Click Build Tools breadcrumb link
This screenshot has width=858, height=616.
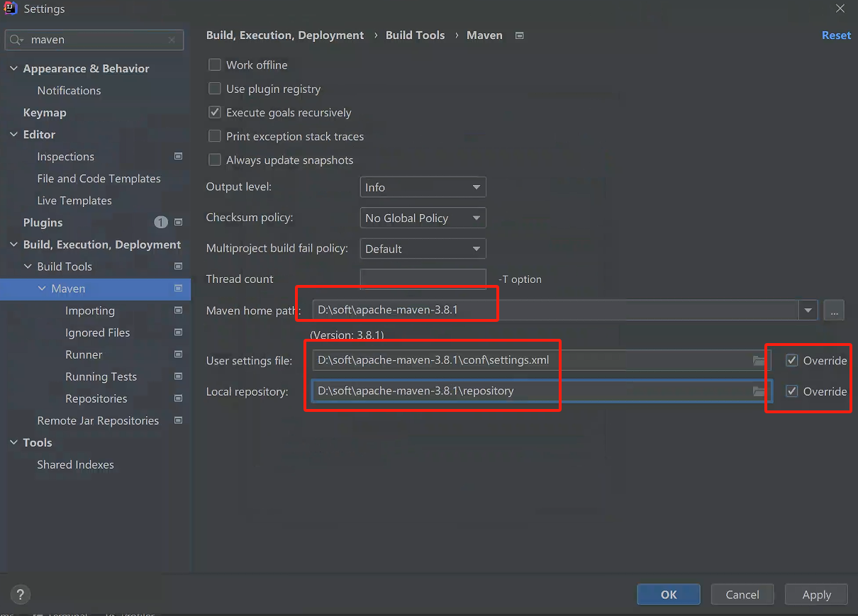[416, 35]
